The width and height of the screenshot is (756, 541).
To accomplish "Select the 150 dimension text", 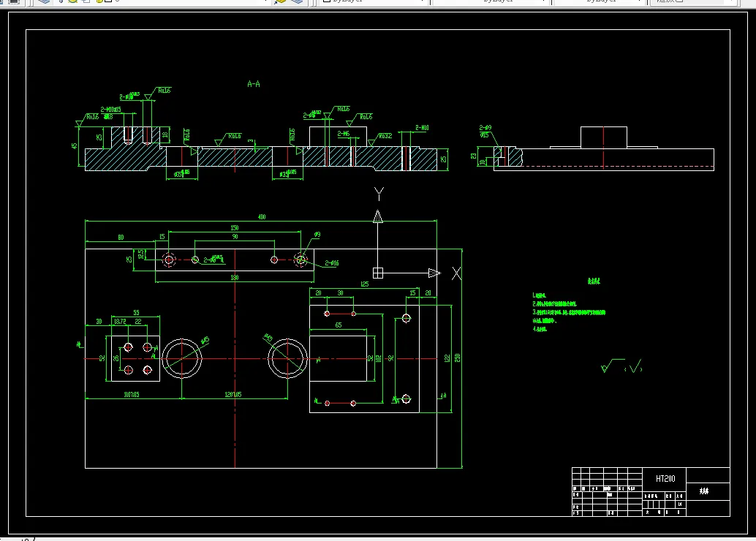I will (x=234, y=227).
